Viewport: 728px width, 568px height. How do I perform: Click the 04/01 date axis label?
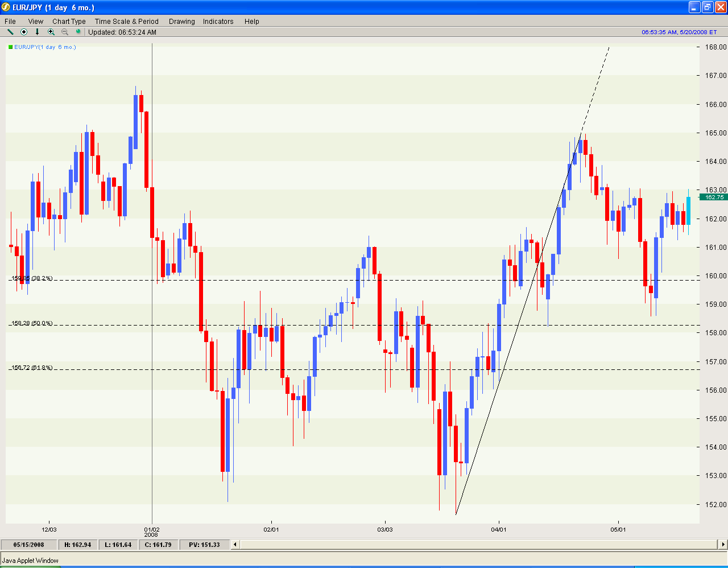(499, 530)
